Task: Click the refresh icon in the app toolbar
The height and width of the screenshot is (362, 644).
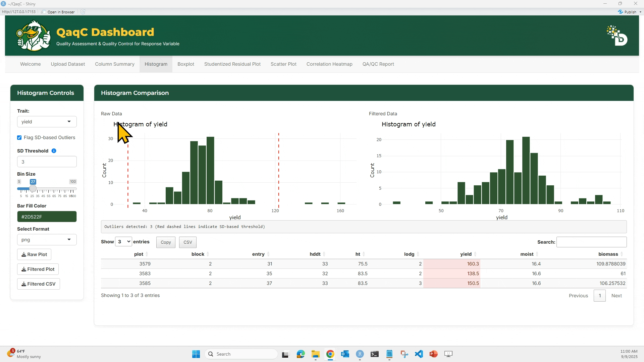Action: pyautogui.click(x=83, y=12)
